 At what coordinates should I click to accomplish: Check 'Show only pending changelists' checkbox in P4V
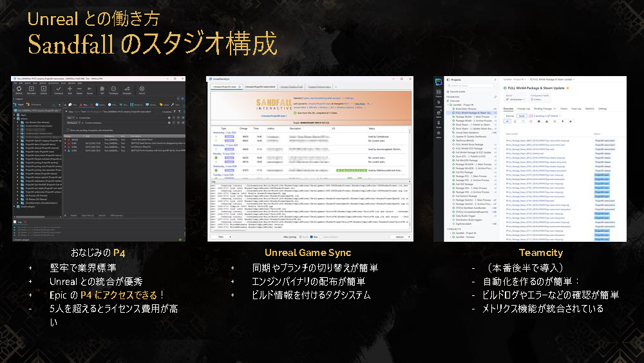pyautogui.click(x=68, y=130)
